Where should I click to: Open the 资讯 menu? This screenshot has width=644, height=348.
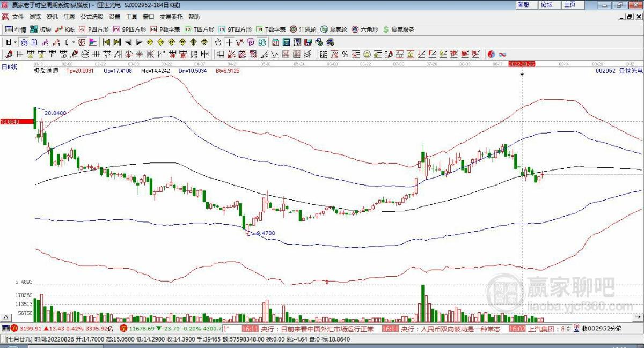point(52,17)
